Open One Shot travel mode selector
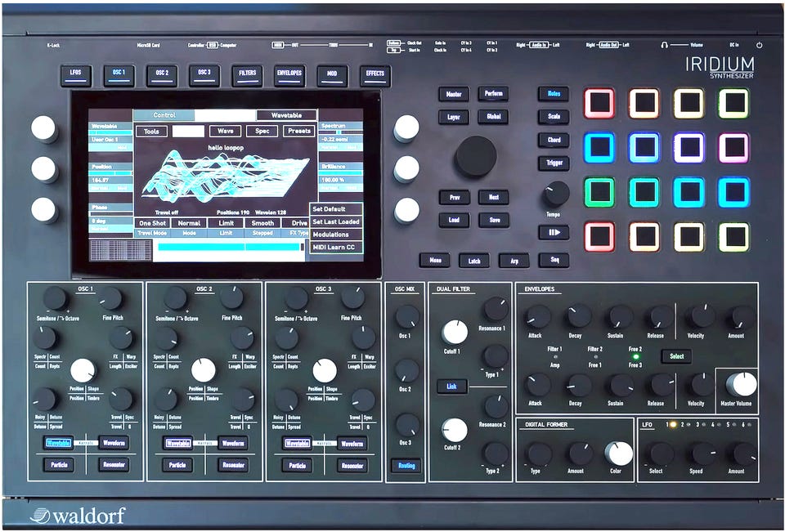 tap(152, 223)
